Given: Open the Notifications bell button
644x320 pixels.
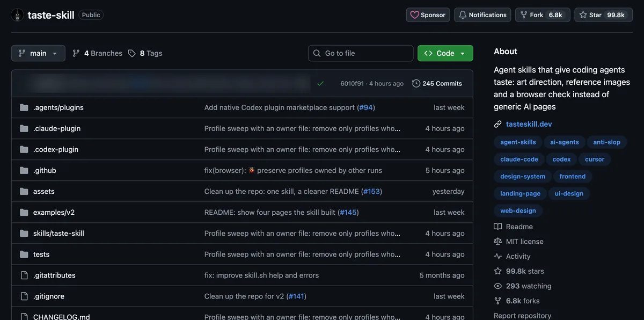Looking at the screenshot, I should tap(482, 15).
